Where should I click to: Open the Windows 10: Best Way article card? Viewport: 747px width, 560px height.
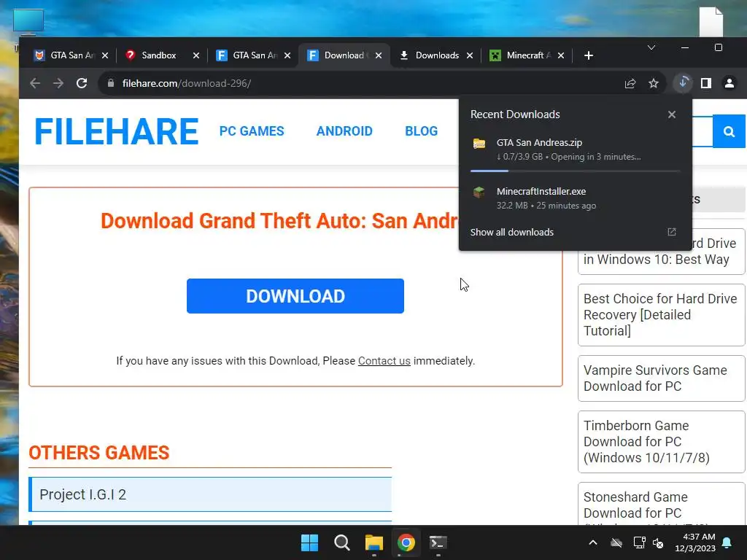(661, 252)
